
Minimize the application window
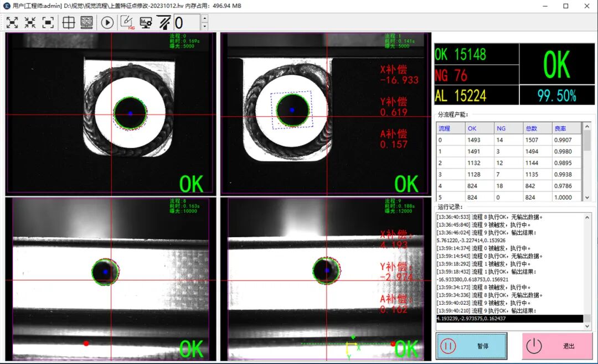pyautogui.click(x=545, y=6)
